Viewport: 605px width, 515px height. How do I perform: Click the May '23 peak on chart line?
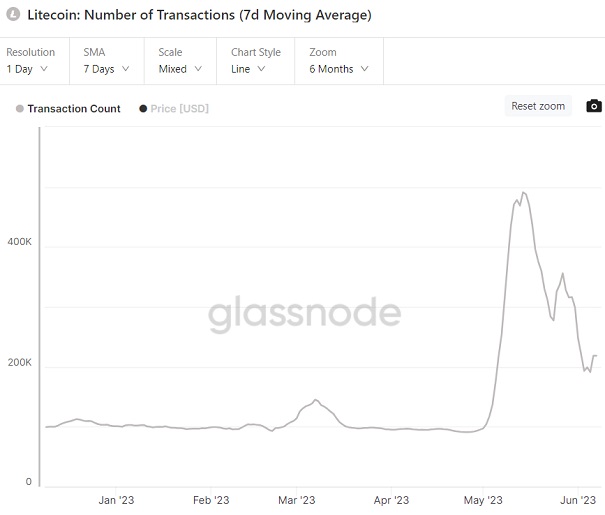tap(523, 193)
